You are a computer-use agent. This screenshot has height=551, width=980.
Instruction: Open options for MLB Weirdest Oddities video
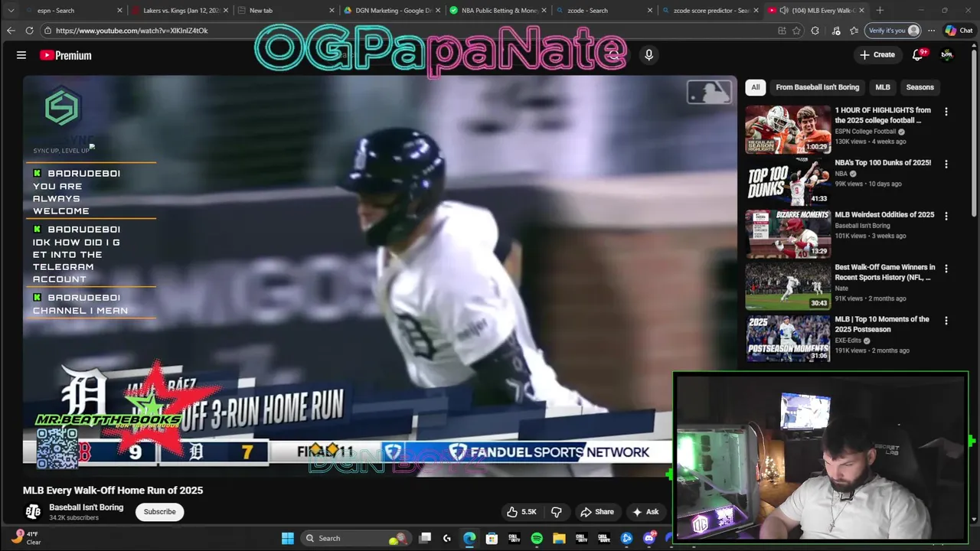pos(946,216)
